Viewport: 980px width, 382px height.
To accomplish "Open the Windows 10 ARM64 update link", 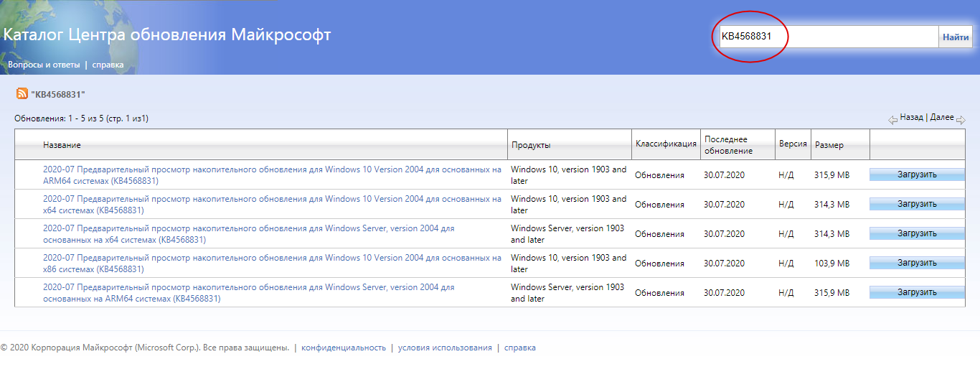I will point(272,175).
